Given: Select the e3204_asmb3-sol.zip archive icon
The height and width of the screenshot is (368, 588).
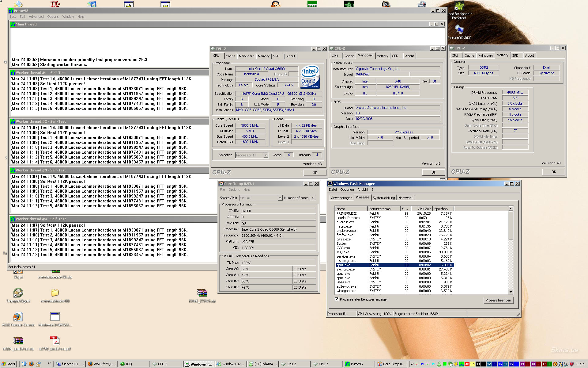Looking at the screenshot, I should click(x=18, y=341).
